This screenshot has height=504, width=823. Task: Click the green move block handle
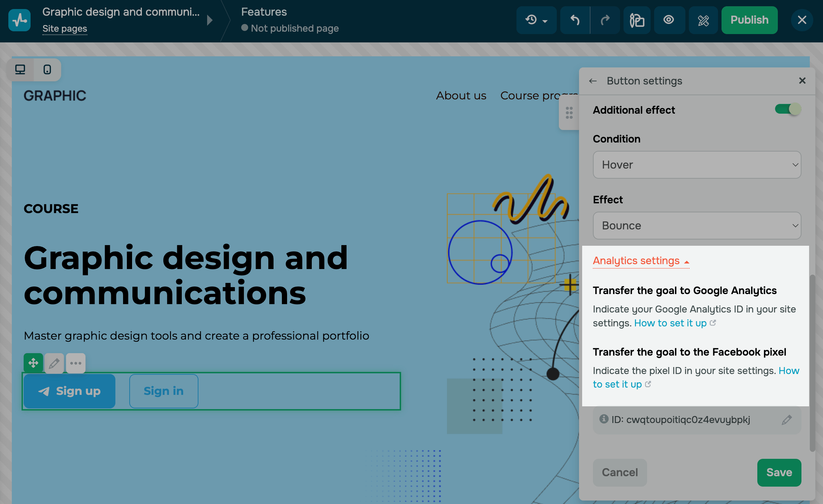33,363
